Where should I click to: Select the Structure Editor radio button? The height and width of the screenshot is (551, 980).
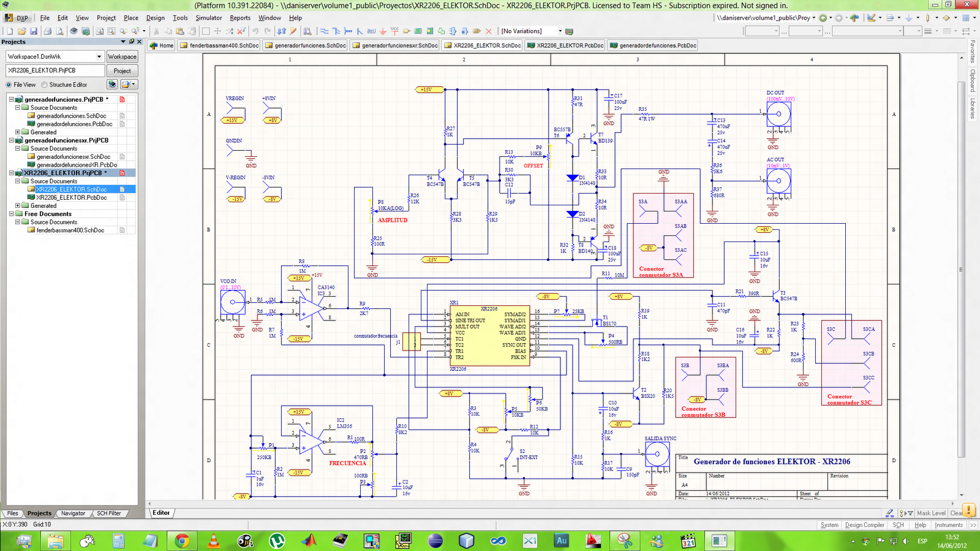(x=44, y=85)
